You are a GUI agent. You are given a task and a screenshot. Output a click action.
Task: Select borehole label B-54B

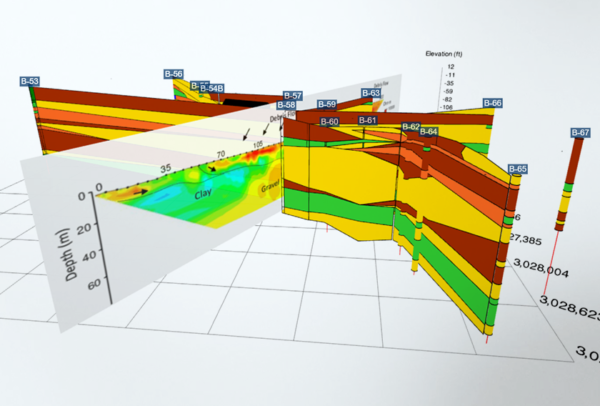coord(211,89)
